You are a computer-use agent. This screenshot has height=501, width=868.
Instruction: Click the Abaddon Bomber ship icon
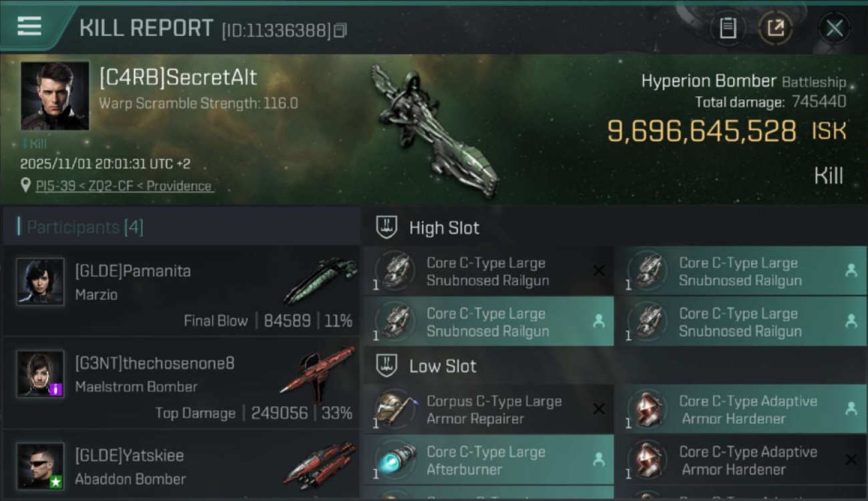click(319, 464)
